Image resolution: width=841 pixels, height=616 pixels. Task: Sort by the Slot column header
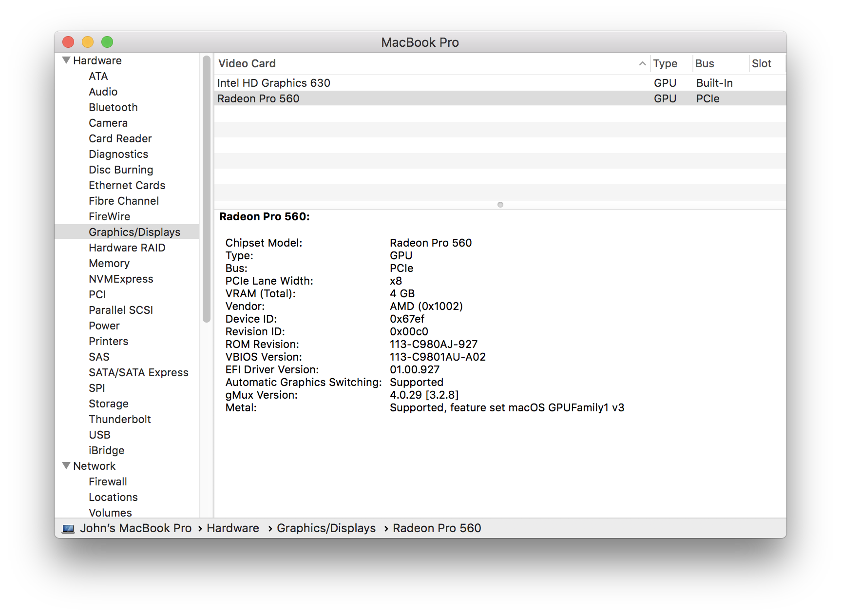762,63
